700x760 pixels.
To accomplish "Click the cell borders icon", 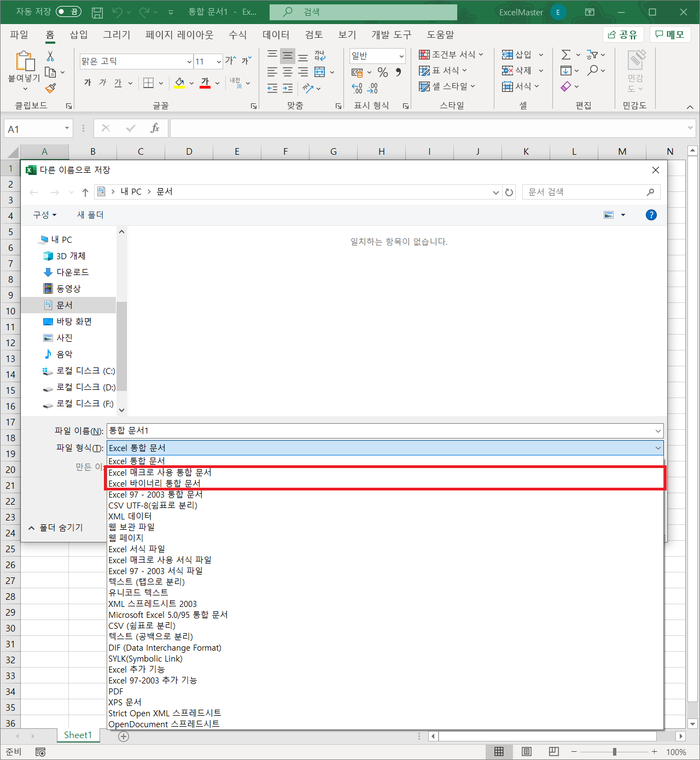I will click(148, 83).
